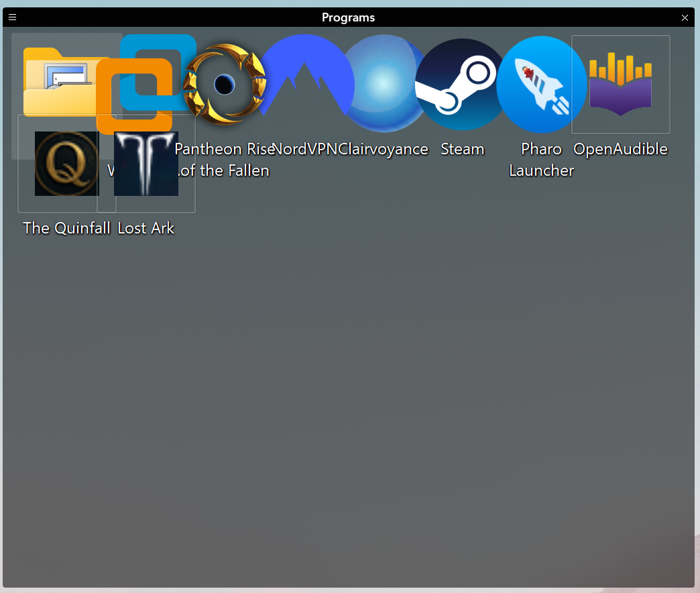Launch the Lost Ark game icon
This screenshot has width=700, height=593.
[146, 164]
